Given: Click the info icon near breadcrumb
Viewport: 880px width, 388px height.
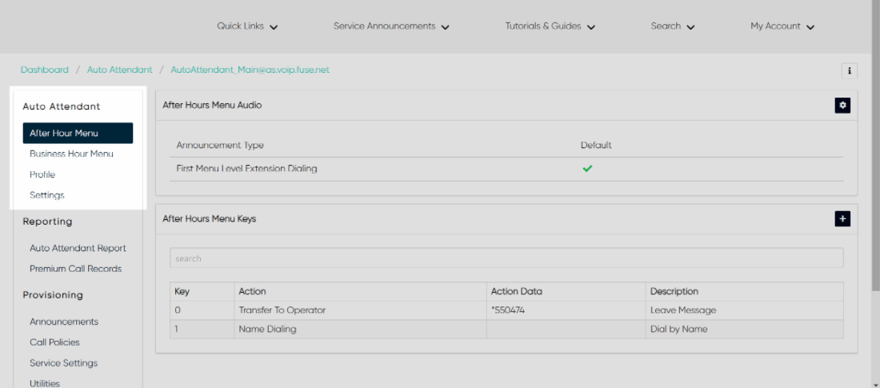Looking at the screenshot, I should pos(849,71).
